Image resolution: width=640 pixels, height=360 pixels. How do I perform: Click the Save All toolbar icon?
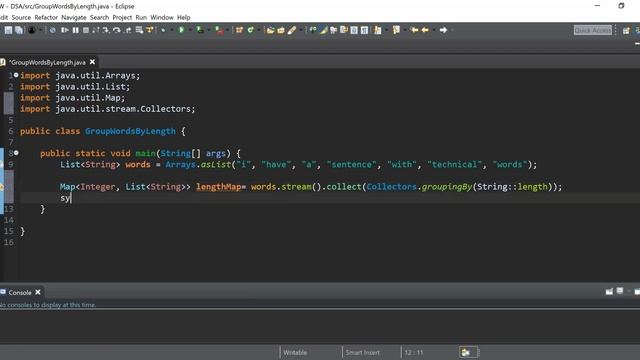coord(19,30)
